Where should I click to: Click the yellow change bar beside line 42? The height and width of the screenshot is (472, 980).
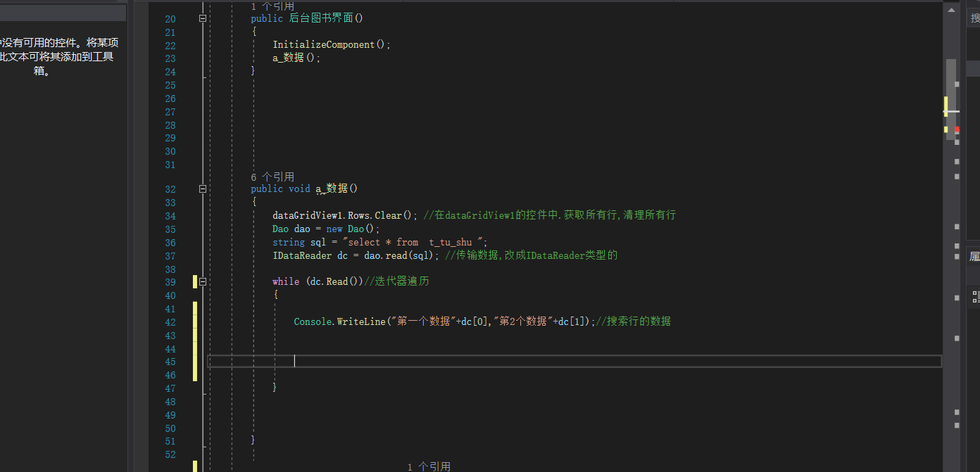195,321
